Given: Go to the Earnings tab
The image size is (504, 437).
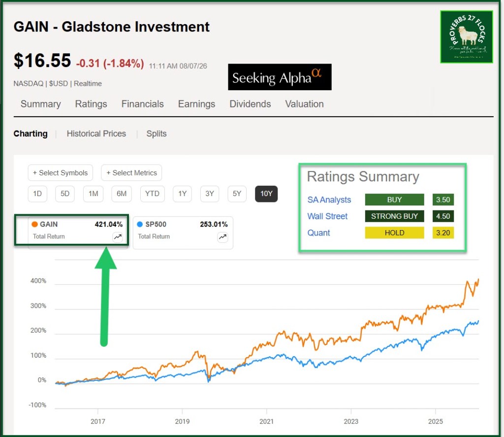Looking at the screenshot, I should 196,104.
